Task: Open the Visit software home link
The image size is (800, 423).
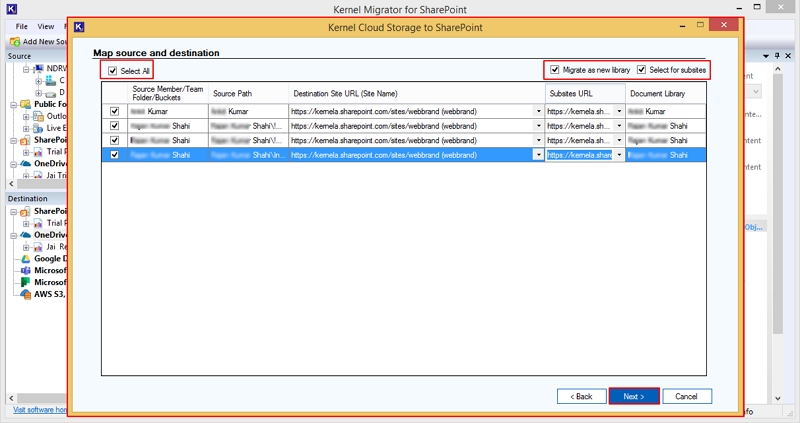Action: (x=39, y=410)
